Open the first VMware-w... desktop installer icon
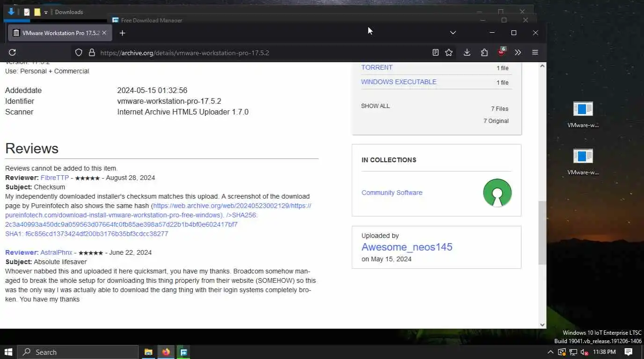This screenshot has width=644, height=359. (x=583, y=114)
